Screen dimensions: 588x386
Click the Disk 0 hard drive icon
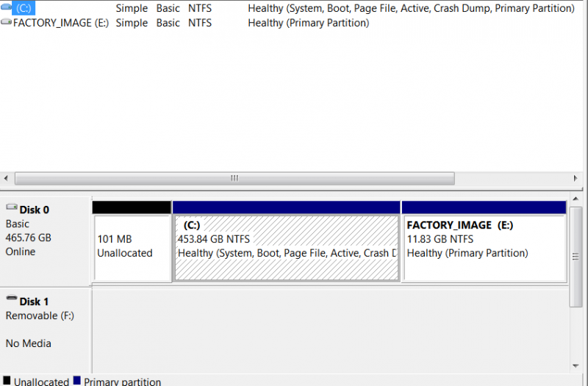pyautogui.click(x=12, y=207)
